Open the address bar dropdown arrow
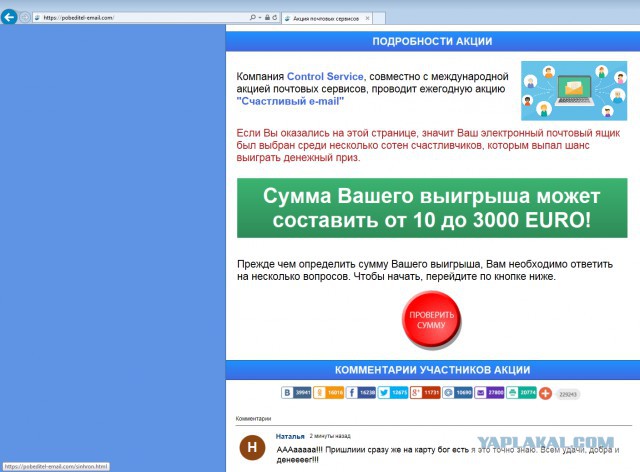This screenshot has width=640, height=472. click(x=260, y=18)
